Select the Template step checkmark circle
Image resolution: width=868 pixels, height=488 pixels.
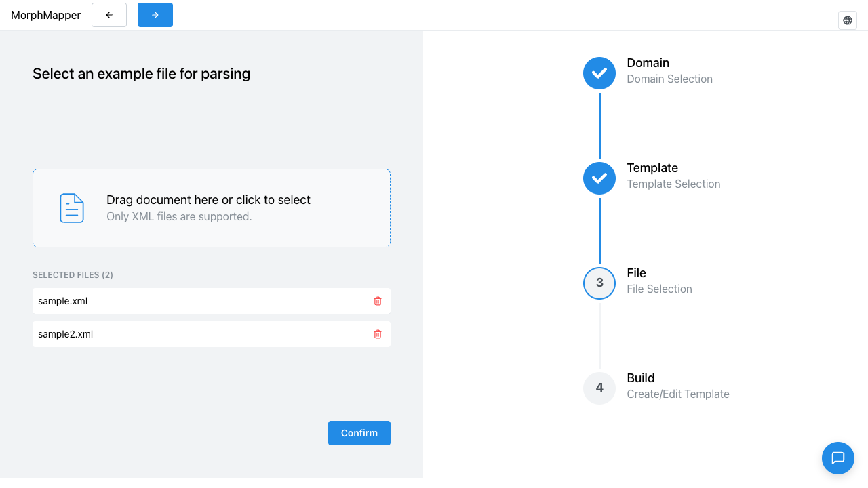[x=599, y=178]
